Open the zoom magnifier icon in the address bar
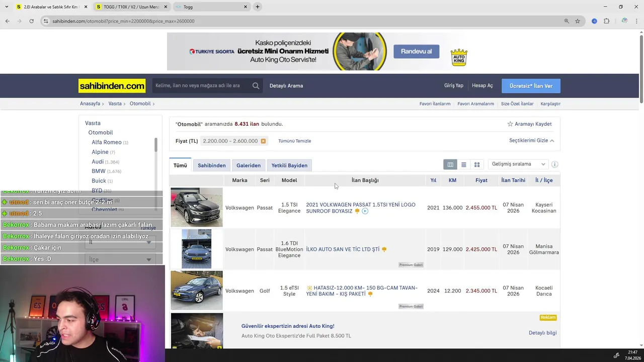This screenshot has height=362, width=644. 567,21
